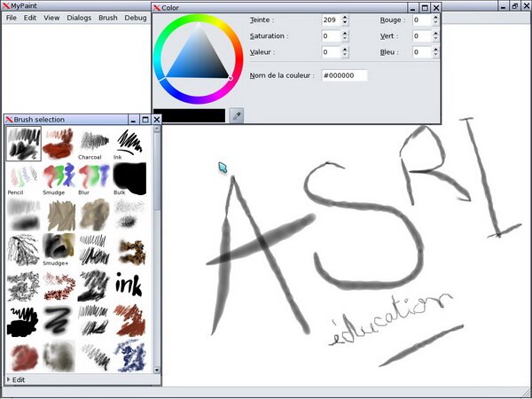Select the Charcoal brush
Image resolution: width=532 pixels, height=399 pixels.
coord(94,143)
